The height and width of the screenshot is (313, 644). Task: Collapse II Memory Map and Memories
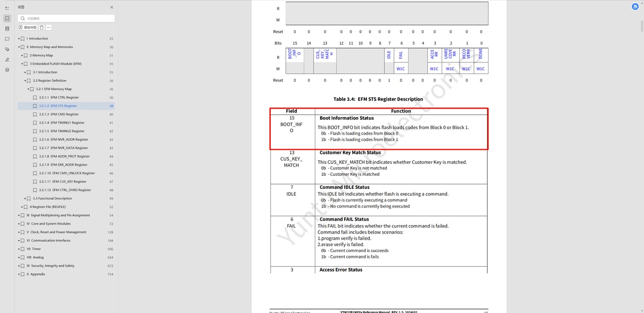click(x=19, y=47)
